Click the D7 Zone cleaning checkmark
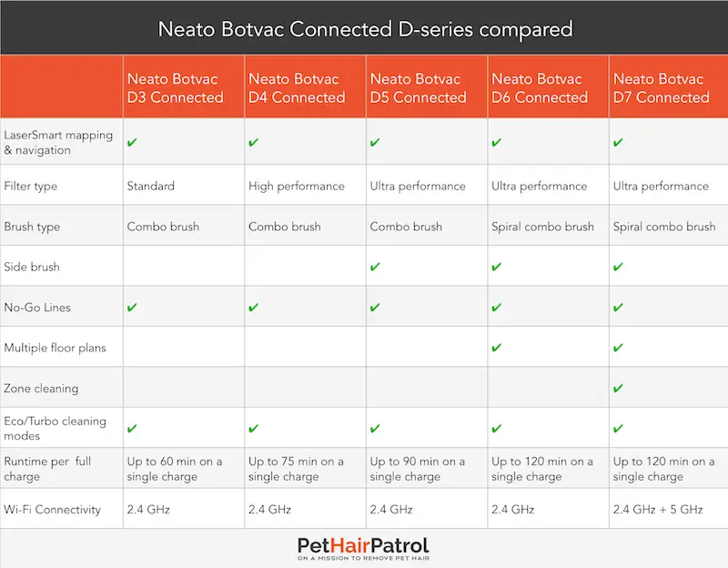 pos(618,388)
